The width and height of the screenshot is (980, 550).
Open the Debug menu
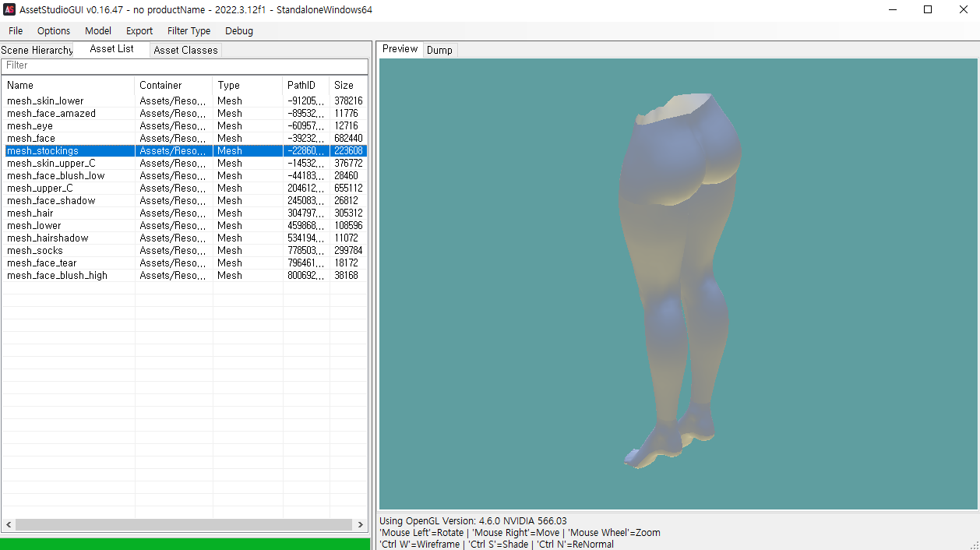click(239, 31)
